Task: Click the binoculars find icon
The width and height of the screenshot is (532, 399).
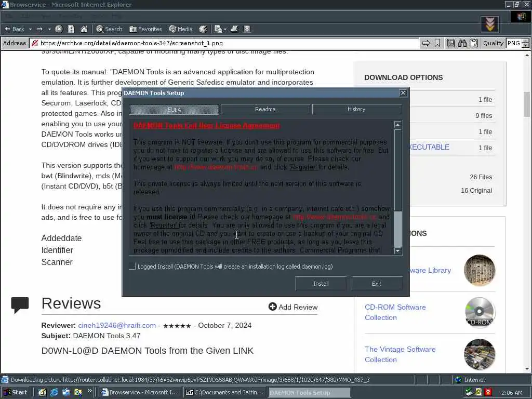Action: (462, 43)
